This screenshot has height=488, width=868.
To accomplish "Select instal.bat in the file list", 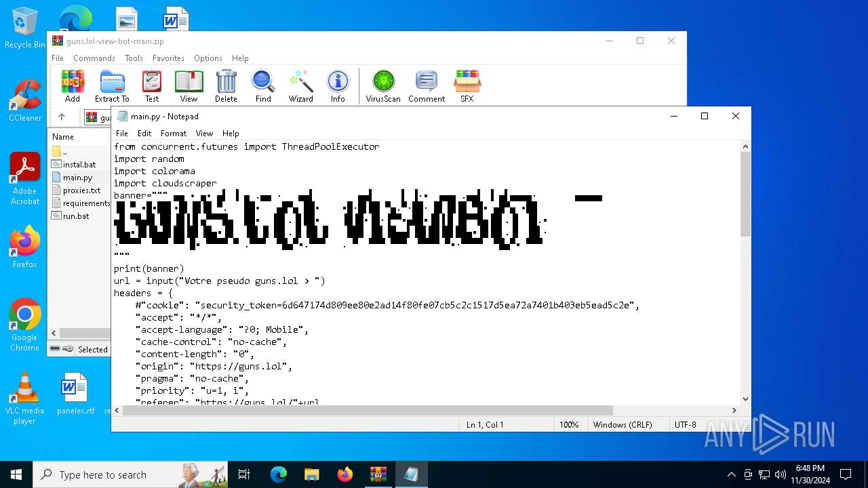I will pos(75,164).
